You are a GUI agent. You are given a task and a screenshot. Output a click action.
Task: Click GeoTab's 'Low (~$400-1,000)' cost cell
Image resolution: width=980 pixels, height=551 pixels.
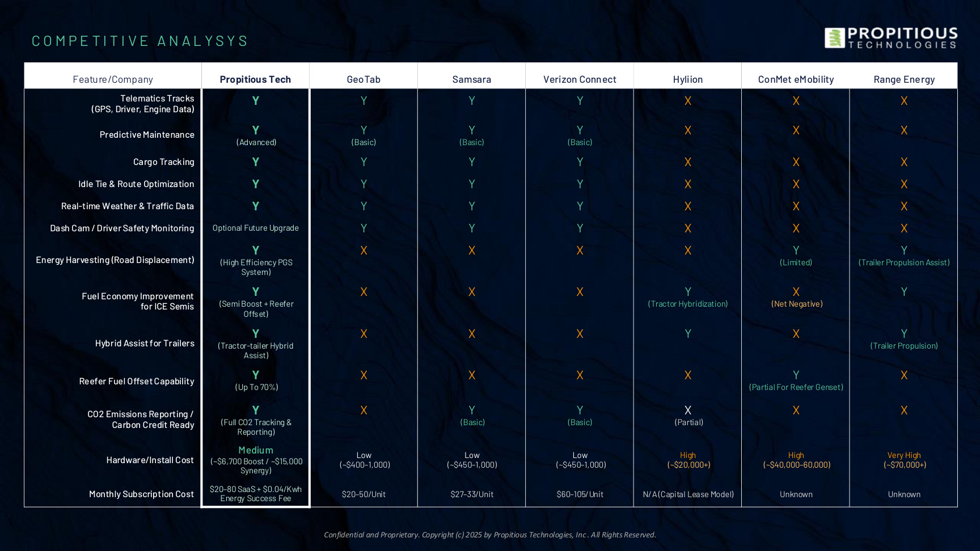click(x=364, y=460)
